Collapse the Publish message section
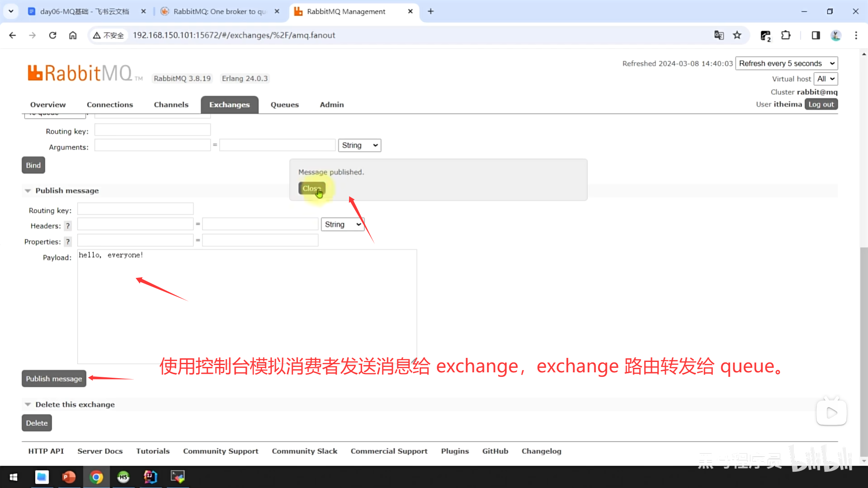The image size is (868, 488). [67, 191]
